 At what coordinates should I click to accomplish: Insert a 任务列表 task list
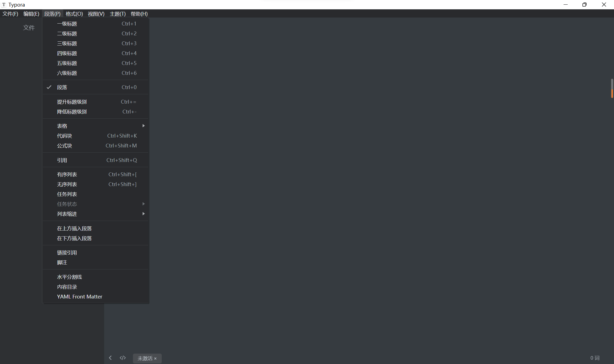(95, 194)
